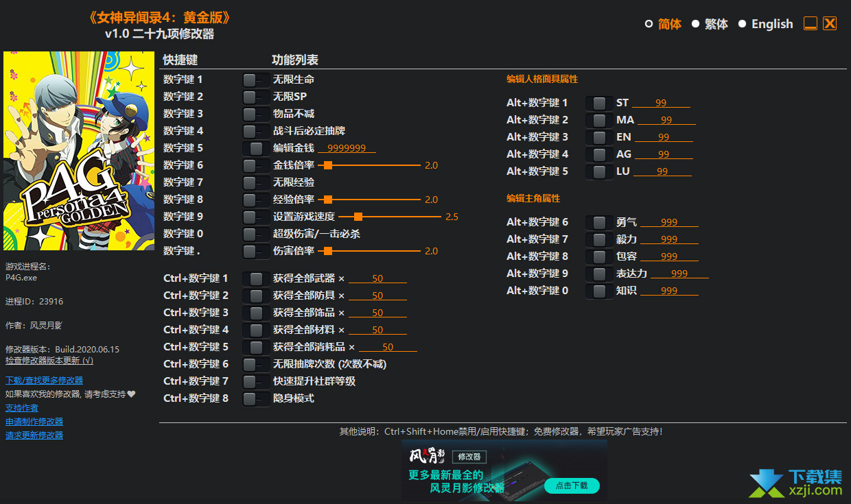Screen dimensions: 851x504
Task: Toggle 获得全部防具 switch
Action: (x=256, y=296)
